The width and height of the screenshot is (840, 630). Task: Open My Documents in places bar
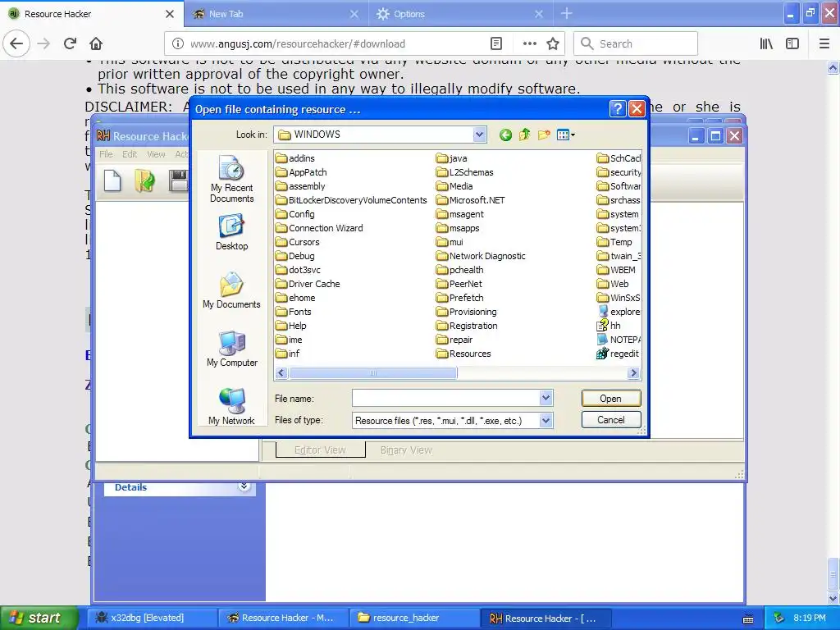(x=231, y=290)
